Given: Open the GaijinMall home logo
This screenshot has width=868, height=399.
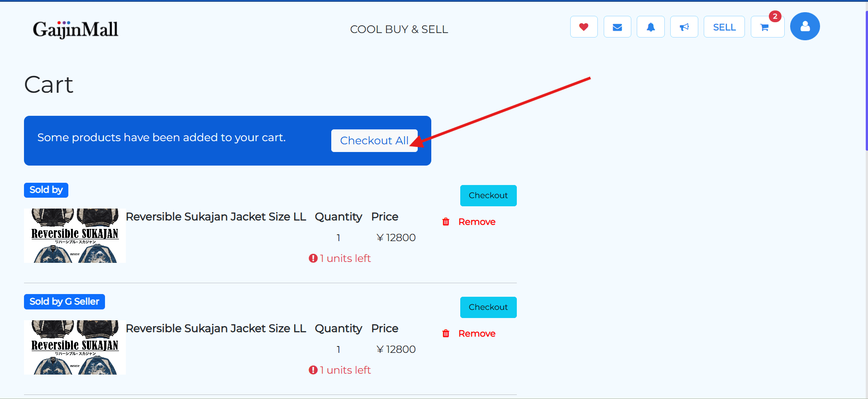Looking at the screenshot, I should click(75, 29).
